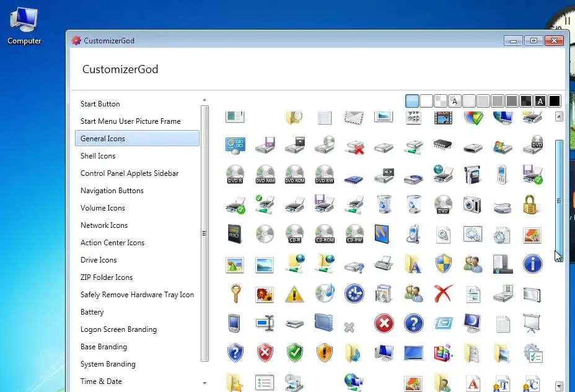
Task: Open Logon Screen Branding category
Action: click(x=119, y=329)
